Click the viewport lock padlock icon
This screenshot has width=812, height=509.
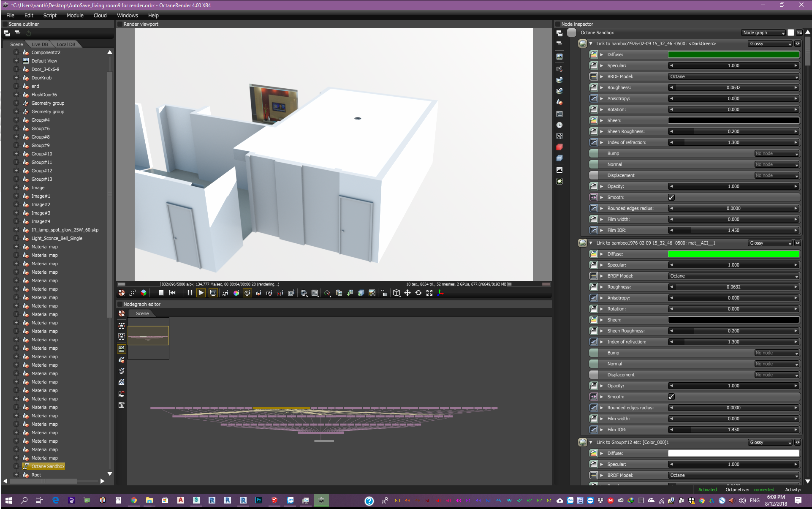pyautogui.click(x=384, y=293)
